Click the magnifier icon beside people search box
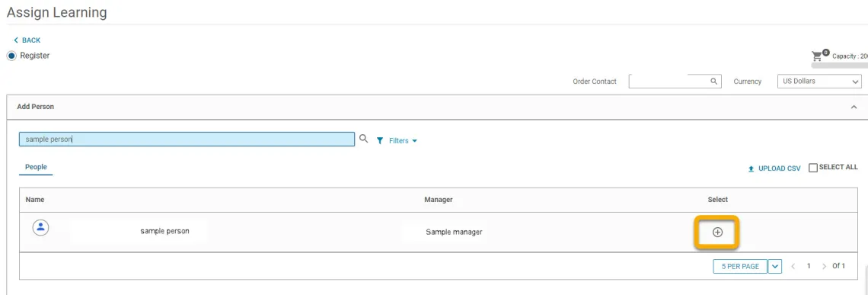Image resolution: width=868 pixels, height=295 pixels. 364,139
